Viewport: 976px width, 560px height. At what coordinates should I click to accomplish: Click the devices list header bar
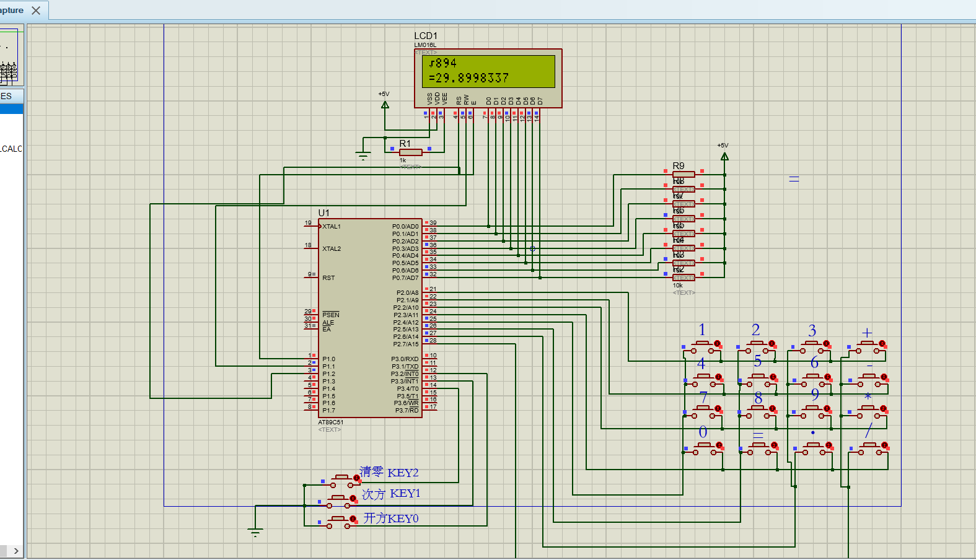point(11,96)
